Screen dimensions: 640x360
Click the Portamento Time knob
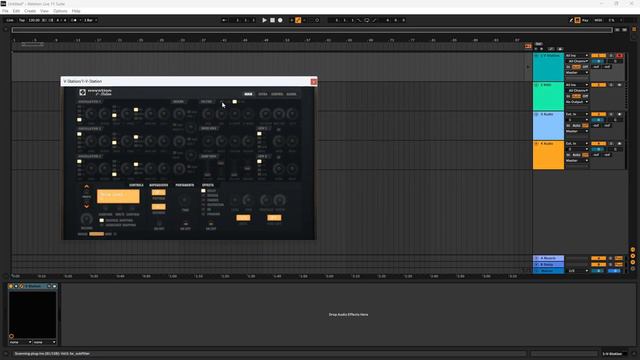click(x=185, y=200)
